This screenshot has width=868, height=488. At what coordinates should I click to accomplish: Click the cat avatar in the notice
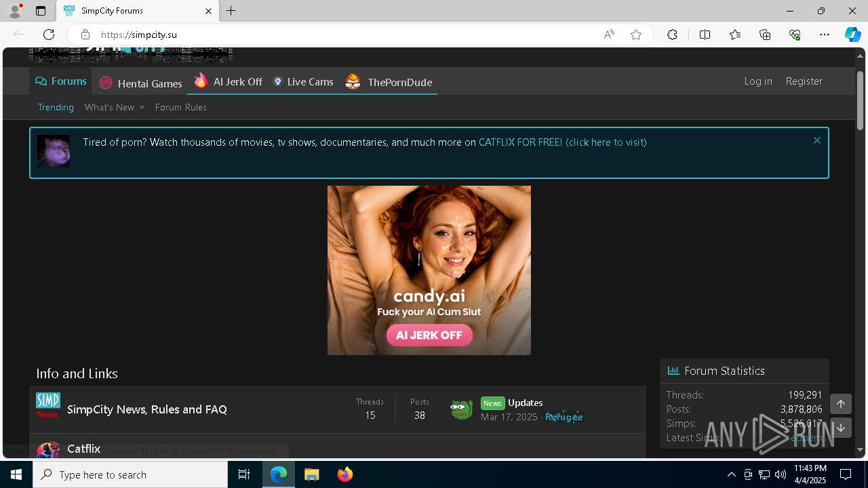click(x=54, y=151)
